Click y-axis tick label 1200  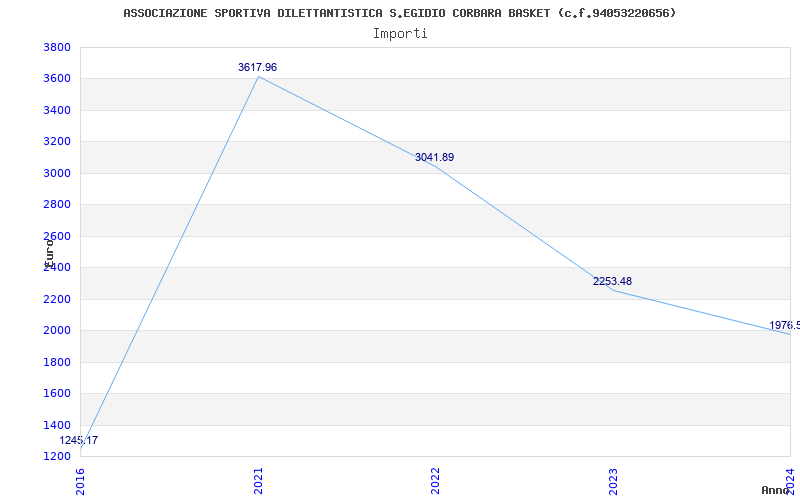[57, 457]
